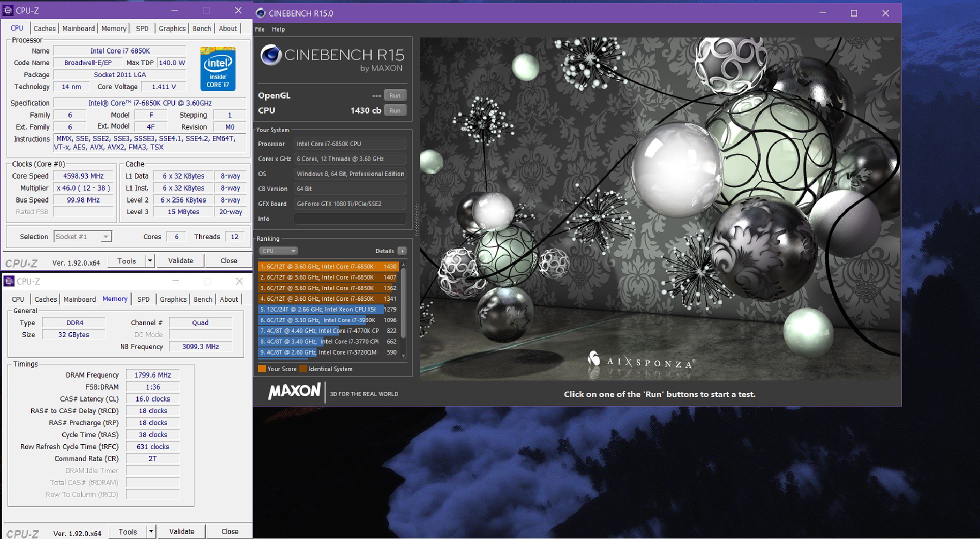Click the Core Voltage value 1.411 V
980x539 pixels.
pyautogui.click(x=164, y=86)
